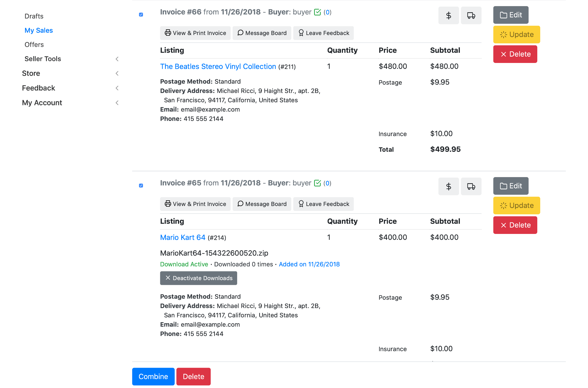Uncheck the Invoice #65 checkbox
This screenshot has width=588, height=388.
141,186
